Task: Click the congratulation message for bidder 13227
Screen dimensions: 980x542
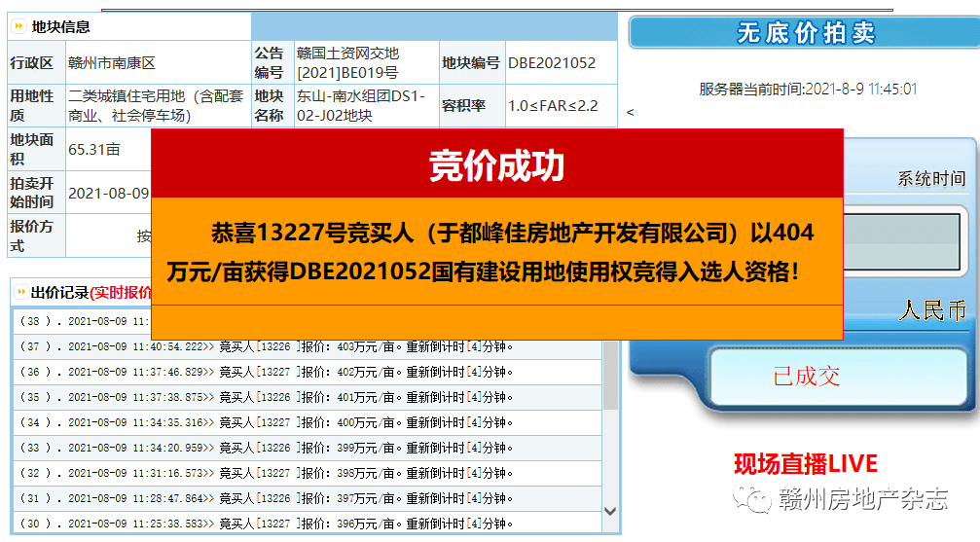Action: [490, 252]
